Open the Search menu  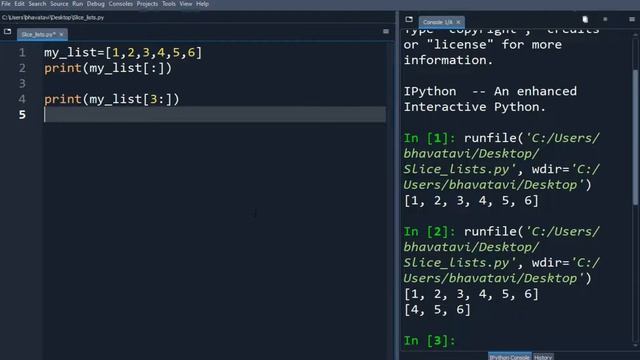pos(37,4)
